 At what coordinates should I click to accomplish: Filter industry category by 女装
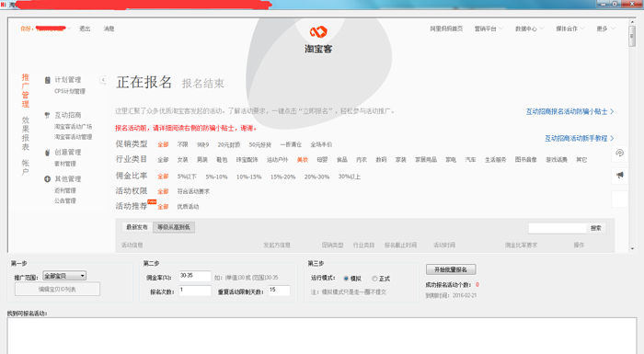point(183,160)
